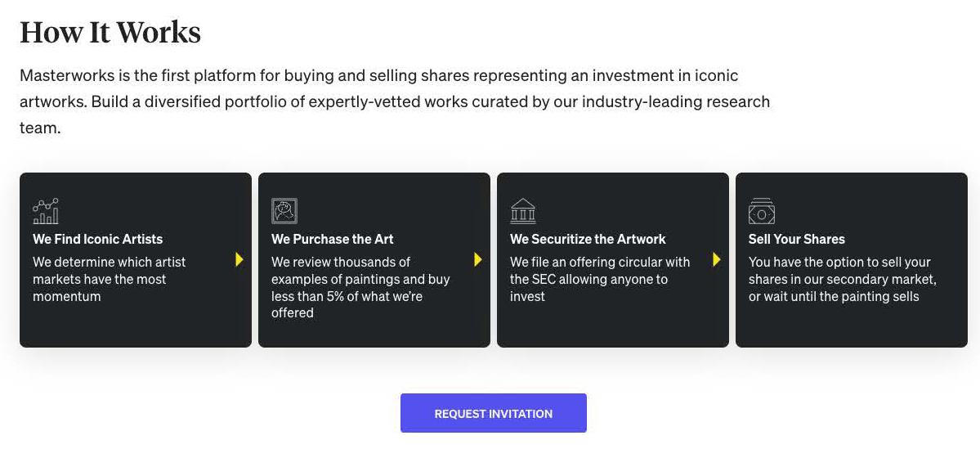Click the bank building icon above We Securitize the Artwork
Image resolution: width=980 pixels, height=467 pixels.
tap(523, 211)
